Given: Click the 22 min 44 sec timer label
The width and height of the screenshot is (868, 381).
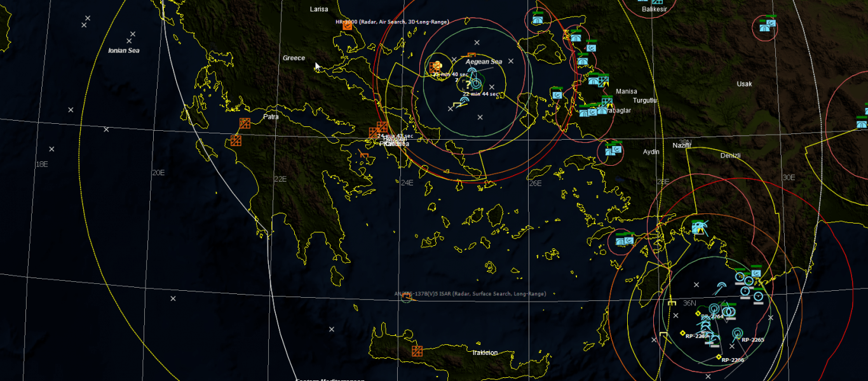Looking at the screenshot, I should click(x=480, y=94).
